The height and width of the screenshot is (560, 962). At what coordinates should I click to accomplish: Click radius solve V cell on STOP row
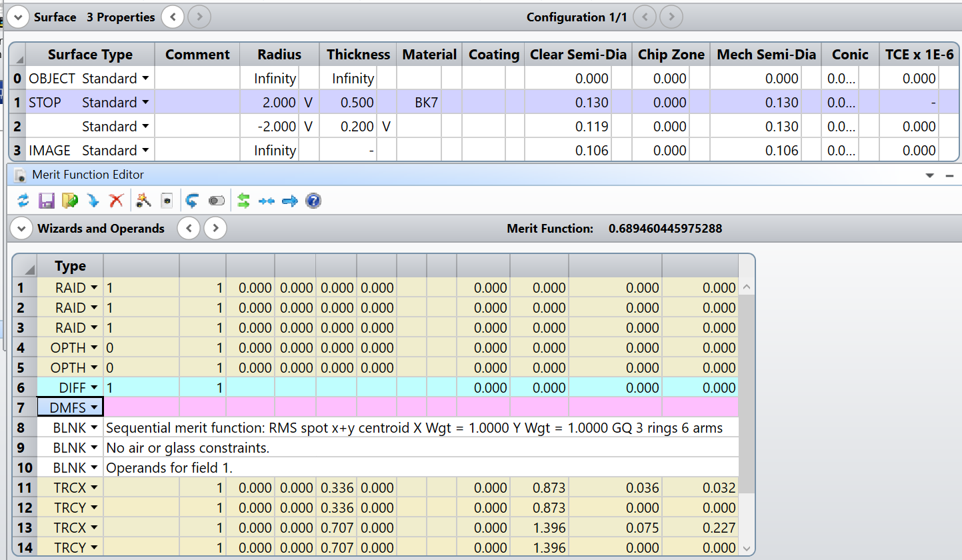click(x=309, y=103)
